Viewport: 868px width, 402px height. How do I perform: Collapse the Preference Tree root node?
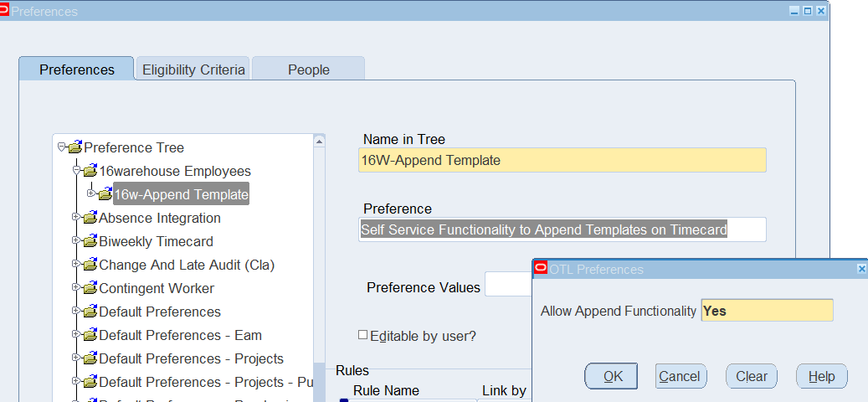pos(61,147)
